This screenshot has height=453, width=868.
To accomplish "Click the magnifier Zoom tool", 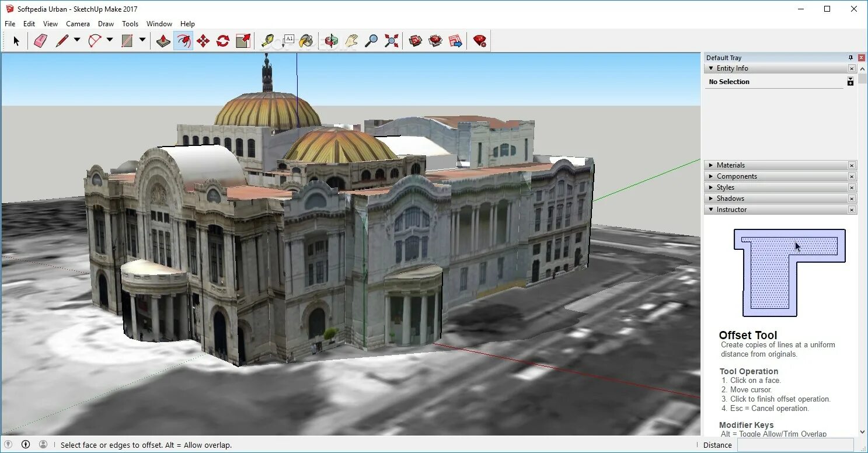I will tap(371, 41).
